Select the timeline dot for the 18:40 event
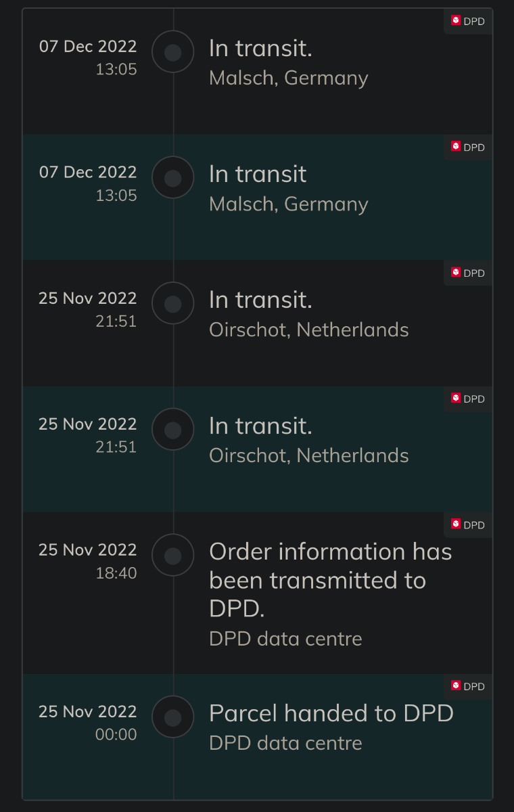The image size is (514, 812). pyautogui.click(x=173, y=556)
